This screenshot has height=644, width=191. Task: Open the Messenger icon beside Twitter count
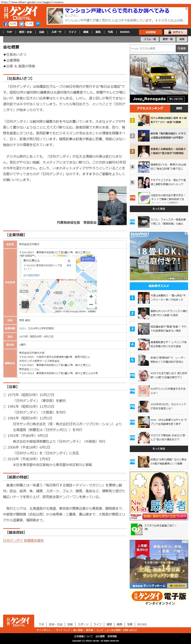click(x=38, y=24)
